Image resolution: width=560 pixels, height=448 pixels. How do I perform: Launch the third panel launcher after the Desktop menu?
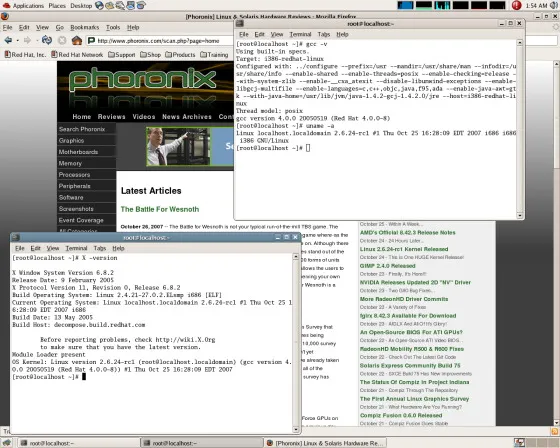point(120,5)
